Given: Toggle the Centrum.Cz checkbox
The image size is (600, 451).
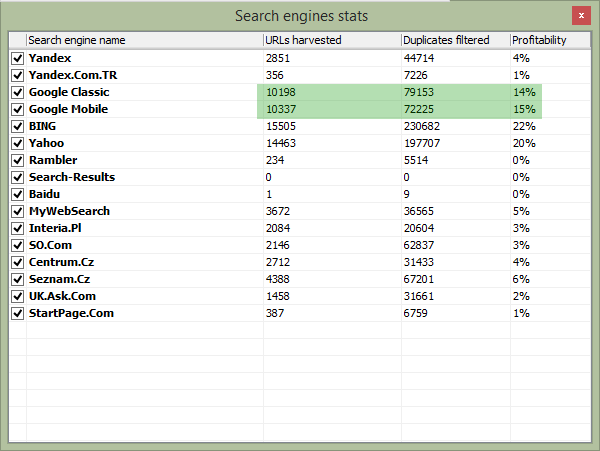Looking at the screenshot, I should click(x=18, y=262).
